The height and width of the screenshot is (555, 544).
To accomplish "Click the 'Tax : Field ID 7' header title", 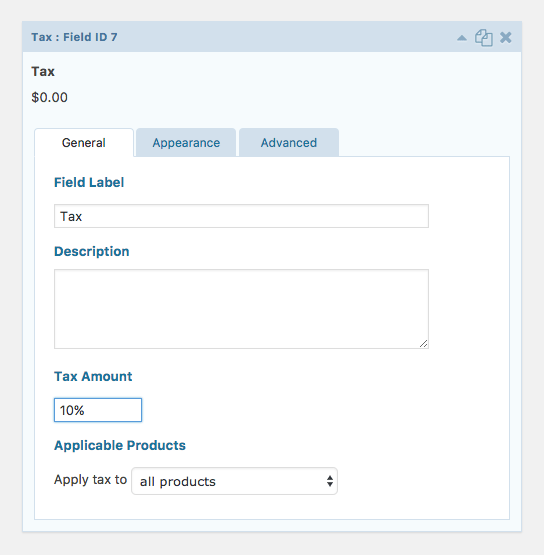I will 74,37.
